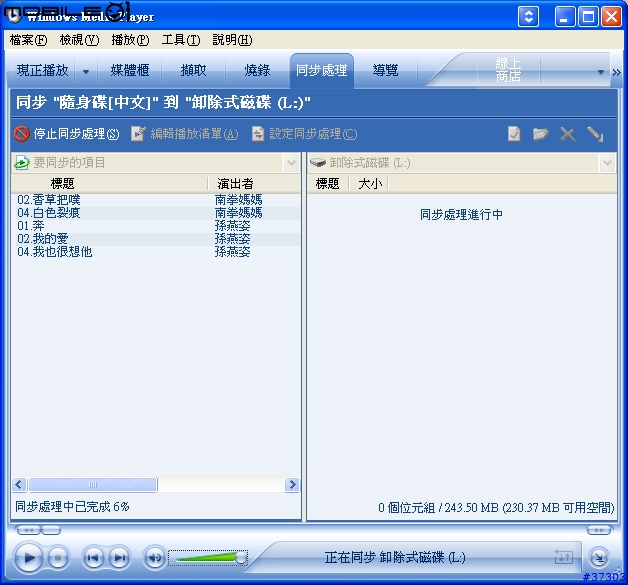
Task: Click the device pencil/format icon in the sync toolbar
Action: point(595,134)
